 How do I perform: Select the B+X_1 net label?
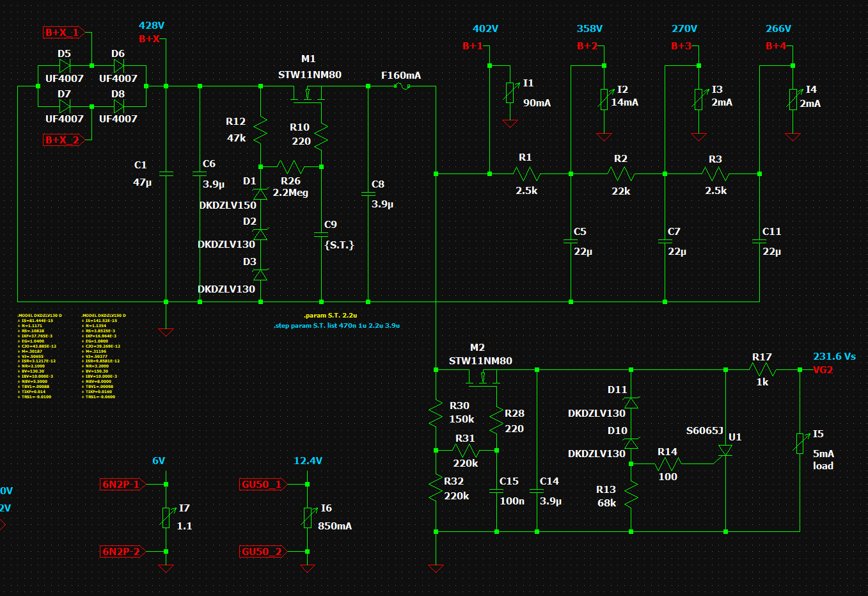tap(62, 33)
